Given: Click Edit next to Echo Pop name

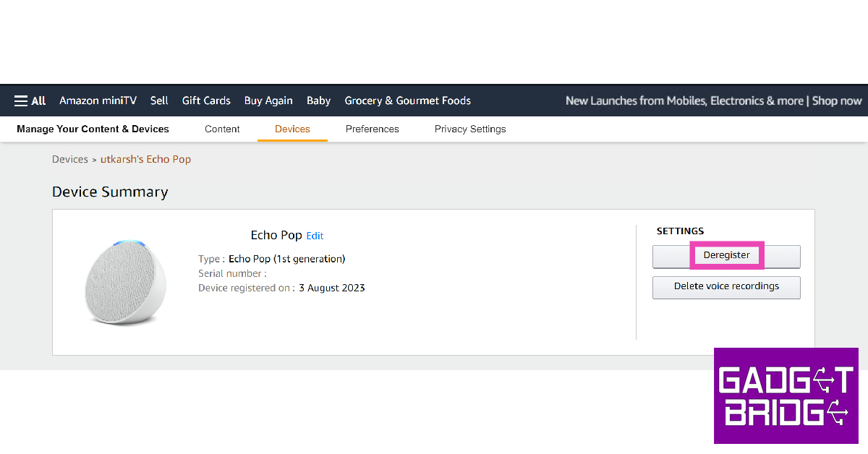Looking at the screenshot, I should [315, 236].
